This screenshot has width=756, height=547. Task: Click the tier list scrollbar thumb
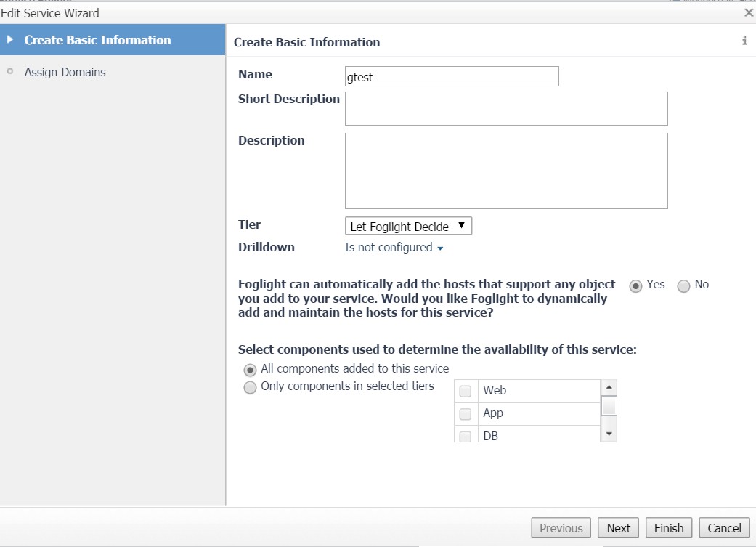click(609, 405)
